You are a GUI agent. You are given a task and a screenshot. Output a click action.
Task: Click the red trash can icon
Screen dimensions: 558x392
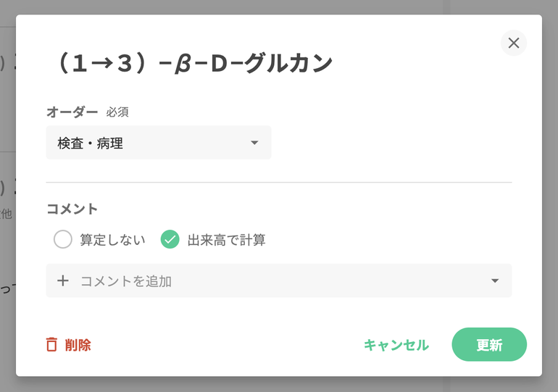[x=51, y=345]
